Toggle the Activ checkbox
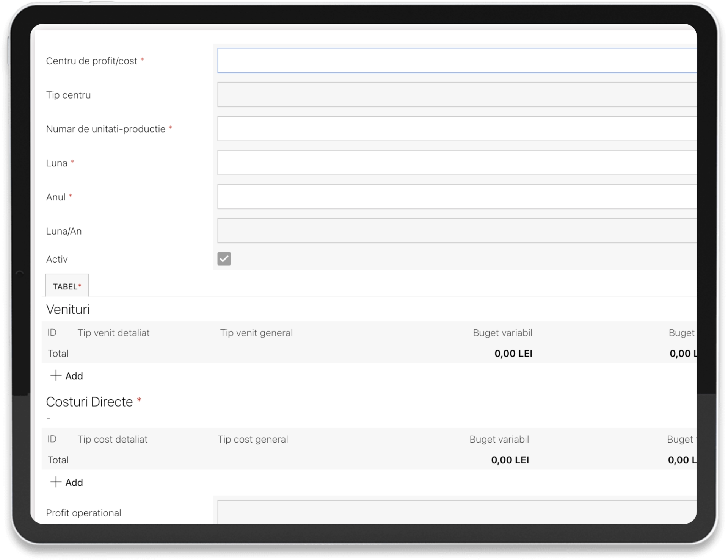This screenshot has width=728, height=560. point(224,259)
